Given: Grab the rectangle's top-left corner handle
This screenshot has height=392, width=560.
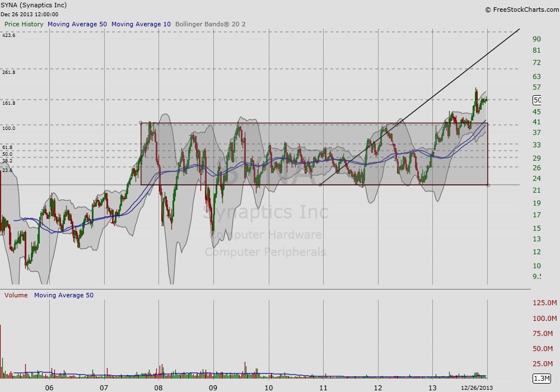Looking at the screenshot, I should click(x=141, y=123).
